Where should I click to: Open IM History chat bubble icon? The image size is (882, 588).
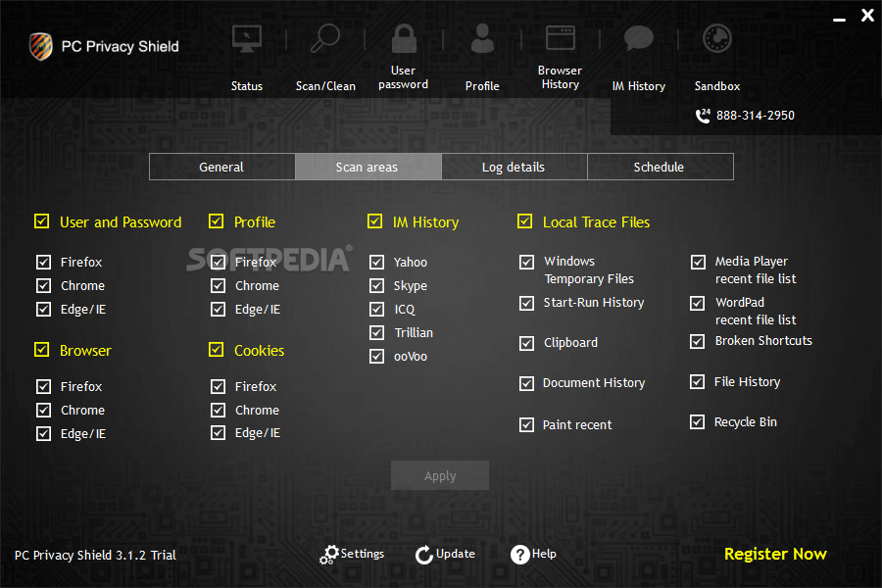pos(638,38)
